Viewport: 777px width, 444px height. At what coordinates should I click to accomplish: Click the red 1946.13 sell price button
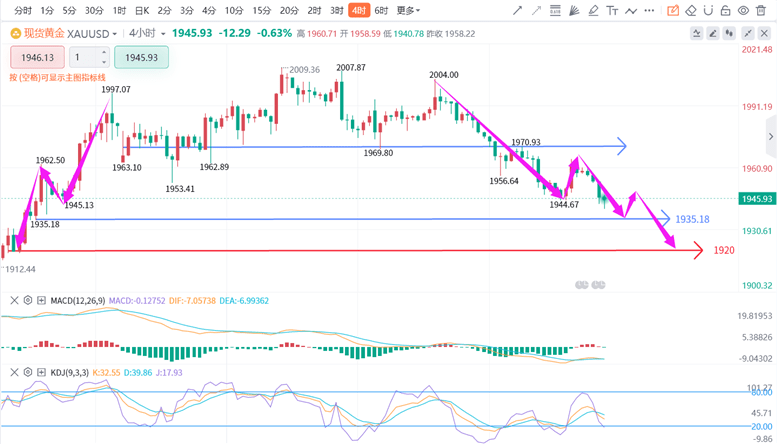[37, 58]
